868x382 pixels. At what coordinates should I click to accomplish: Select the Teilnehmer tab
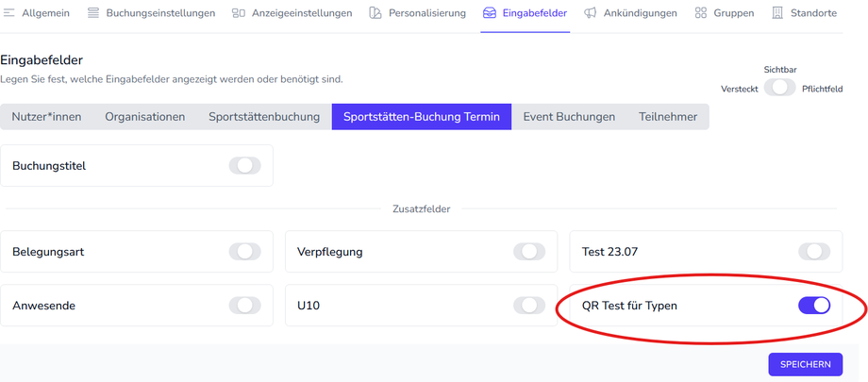click(x=668, y=117)
